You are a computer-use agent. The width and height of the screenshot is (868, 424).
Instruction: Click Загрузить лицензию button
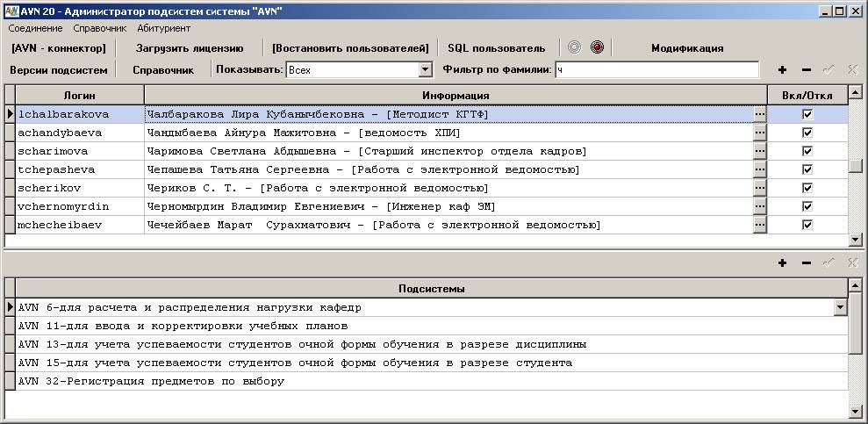click(190, 48)
